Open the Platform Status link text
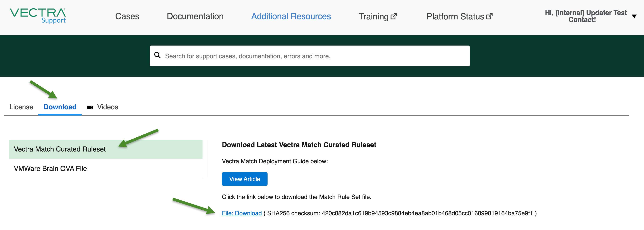 [455, 16]
